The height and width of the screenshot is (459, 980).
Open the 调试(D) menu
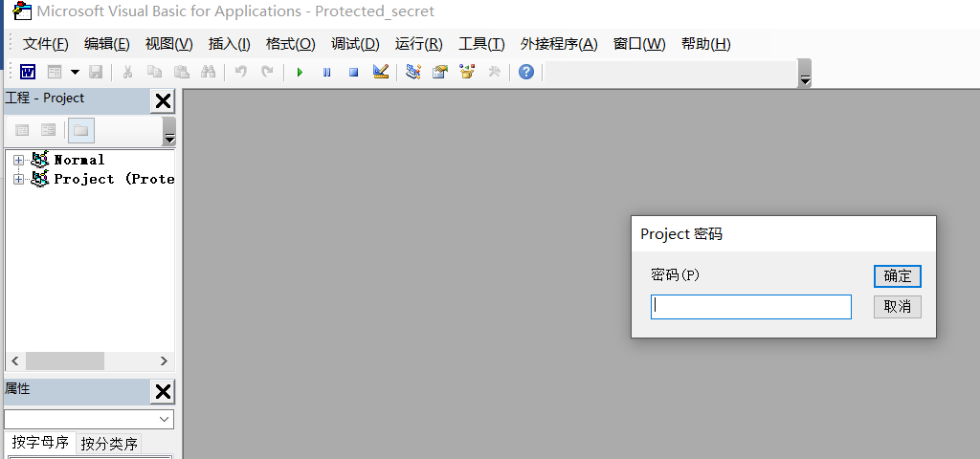355,44
